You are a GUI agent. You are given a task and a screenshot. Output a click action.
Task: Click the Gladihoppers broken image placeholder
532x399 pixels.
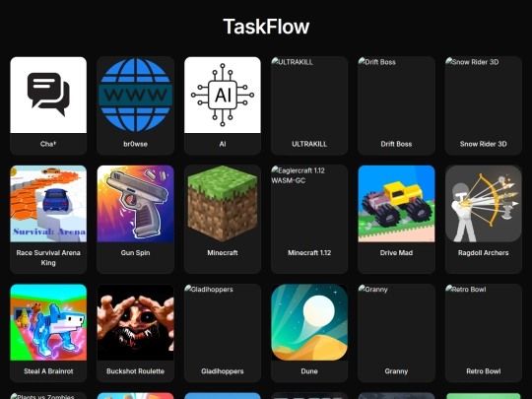[x=223, y=322]
